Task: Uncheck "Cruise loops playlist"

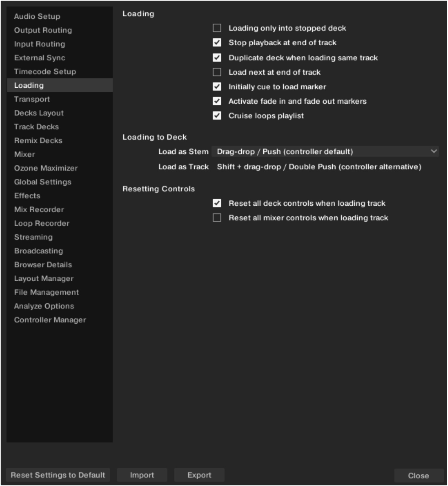Action: coord(218,116)
